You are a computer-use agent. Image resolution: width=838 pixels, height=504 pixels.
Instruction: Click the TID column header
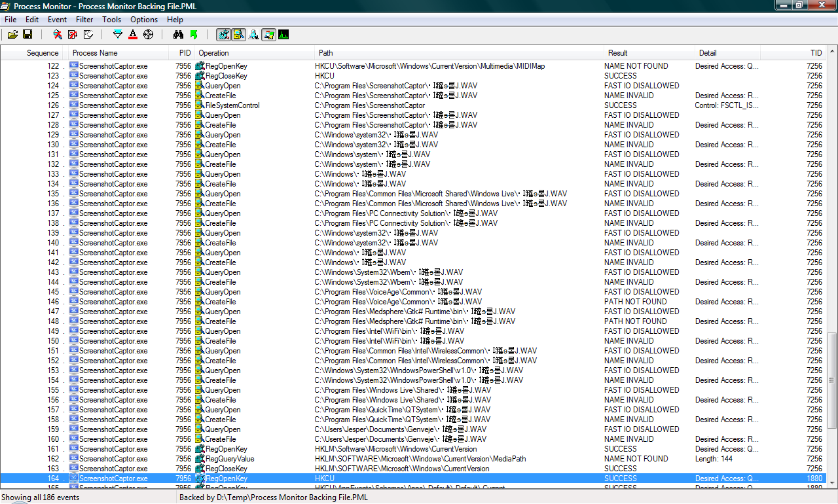pos(794,53)
